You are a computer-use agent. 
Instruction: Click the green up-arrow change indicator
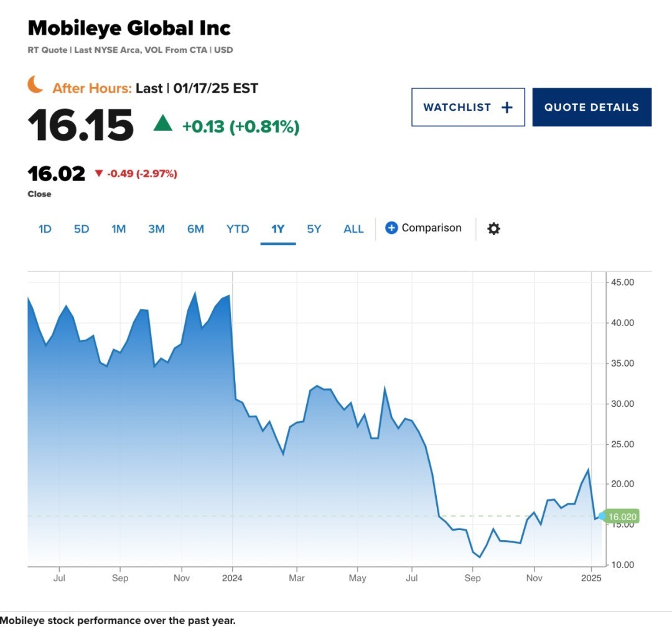point(162,123)
